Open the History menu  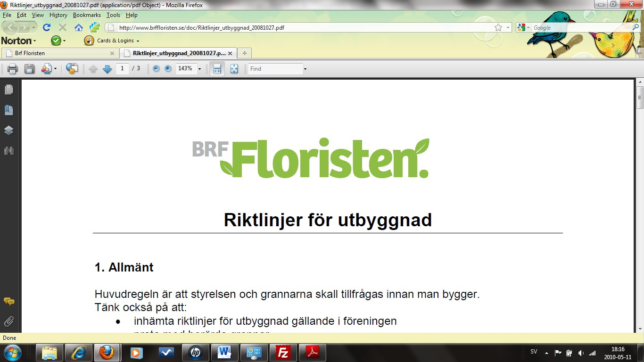tap(58, 15)
